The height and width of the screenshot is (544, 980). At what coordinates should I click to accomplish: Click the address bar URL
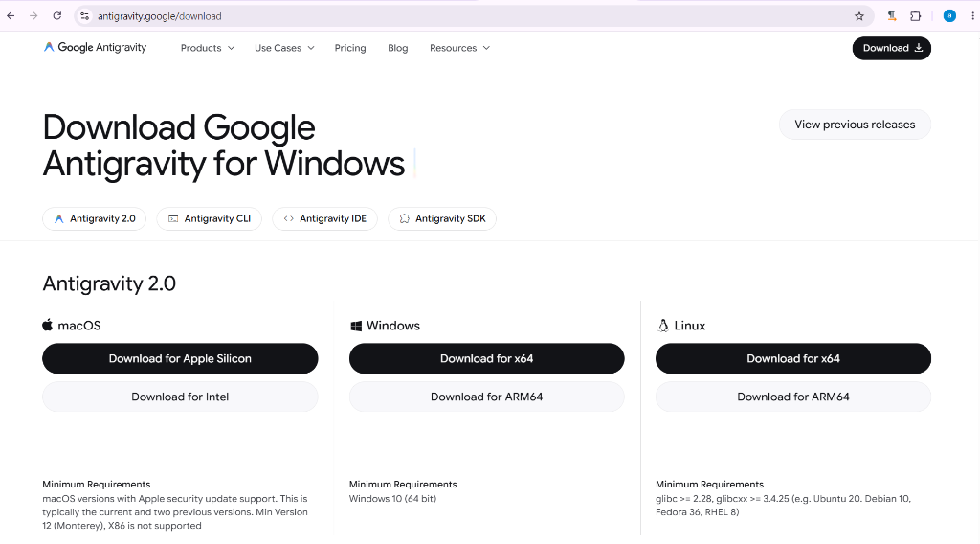pos(160,16)
